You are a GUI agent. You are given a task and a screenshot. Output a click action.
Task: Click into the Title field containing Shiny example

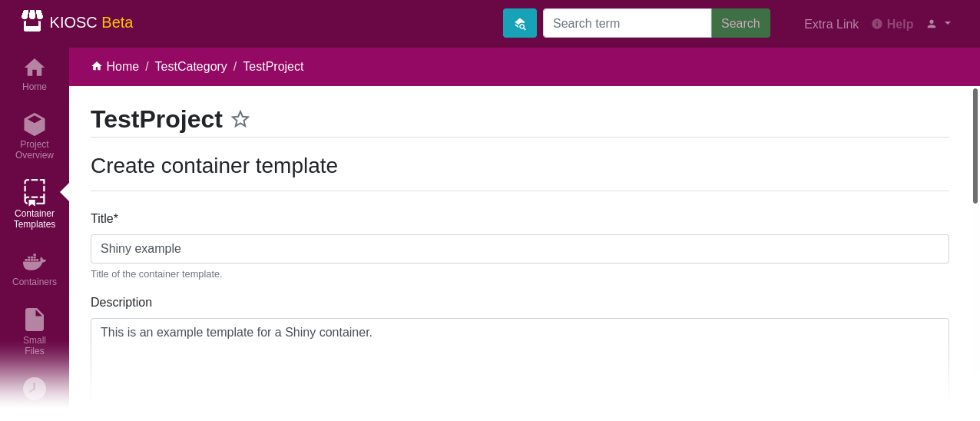click(x=520, y=249)
